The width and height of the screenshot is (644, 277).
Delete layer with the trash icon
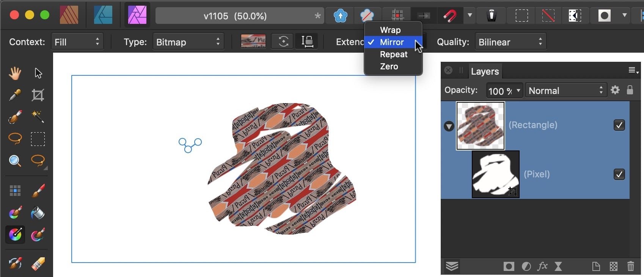(x=630, y=266)
